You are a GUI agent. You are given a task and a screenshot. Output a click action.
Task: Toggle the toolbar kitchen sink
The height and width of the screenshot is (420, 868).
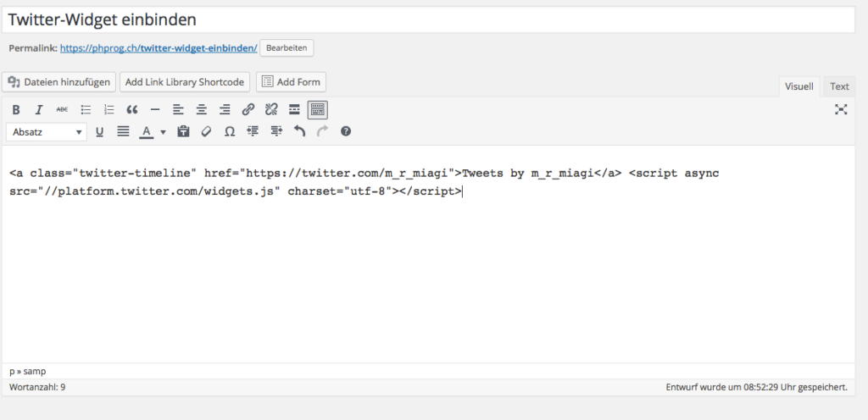tap(317, 110)
